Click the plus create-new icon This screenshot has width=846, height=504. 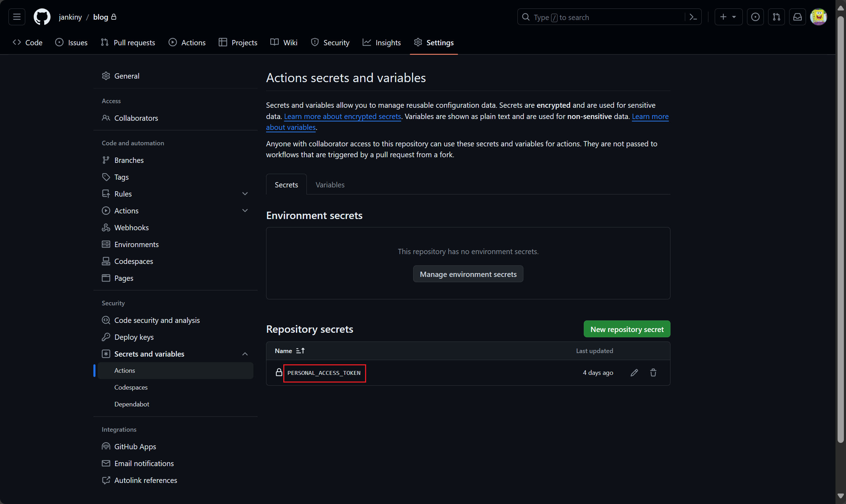coord(723,17)
